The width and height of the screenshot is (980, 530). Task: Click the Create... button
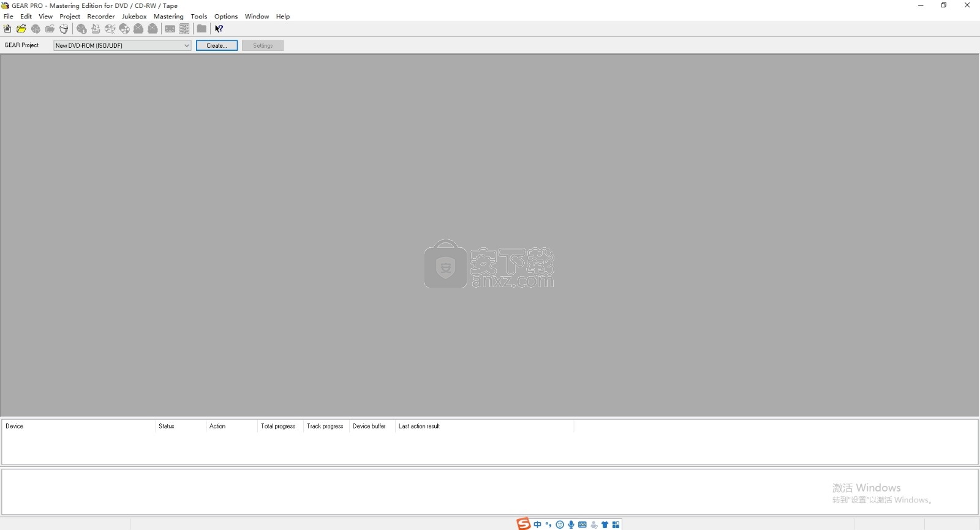coord(217,45)
